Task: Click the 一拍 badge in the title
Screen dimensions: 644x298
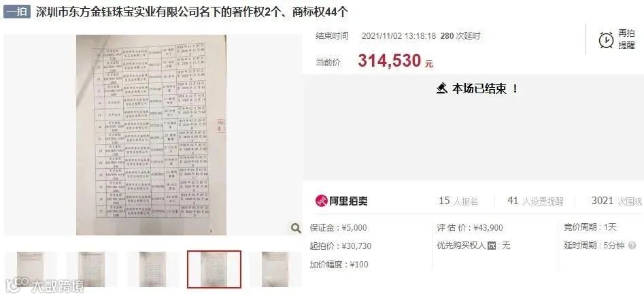Action: pyautogui.click(x=17, y=12)
